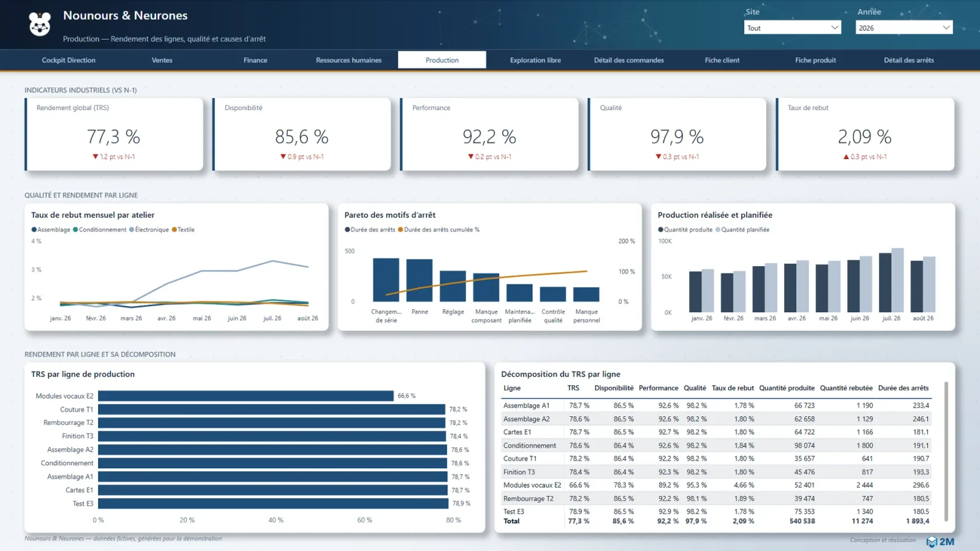Navigate to the Fiche produit tab

point(815,60)
